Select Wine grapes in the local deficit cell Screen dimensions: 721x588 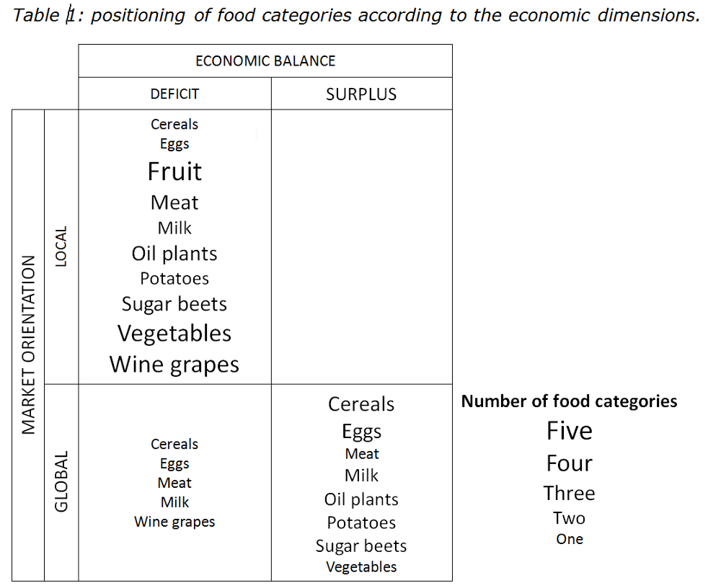(x=174, y=365)
